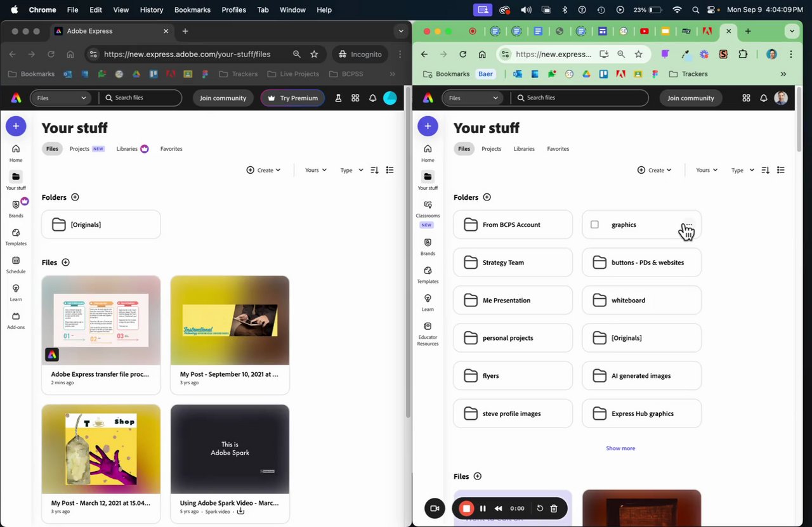Click the sort order icon in Incognito window
The height and width of the screenshot is (527, 812).
374,170
